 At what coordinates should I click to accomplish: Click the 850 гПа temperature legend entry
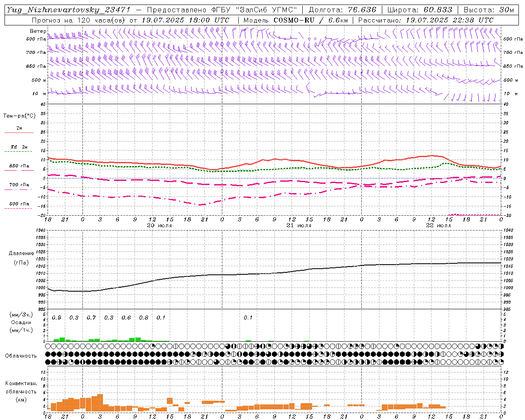click(19, 166)
